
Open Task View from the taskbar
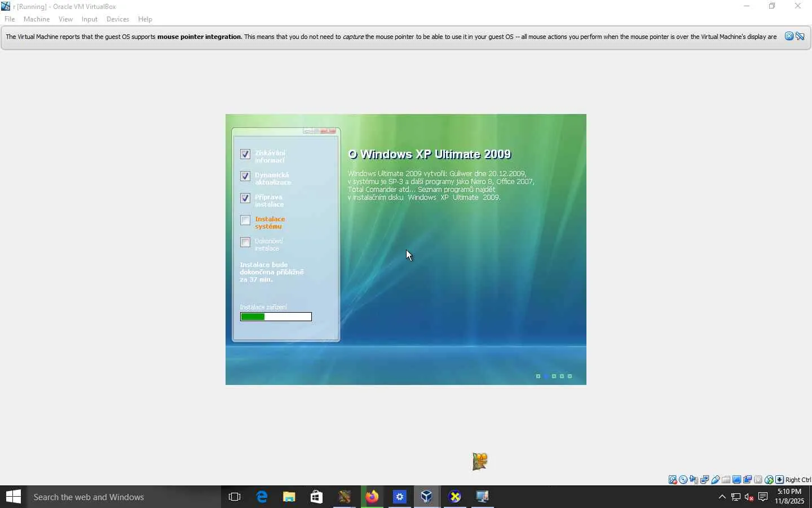(x=235, y=497)
